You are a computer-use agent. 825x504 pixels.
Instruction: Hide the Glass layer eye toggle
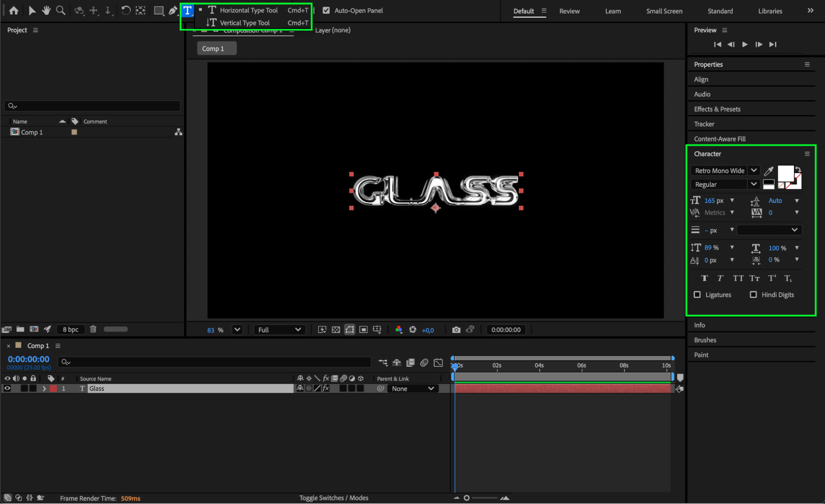point(7,389)
